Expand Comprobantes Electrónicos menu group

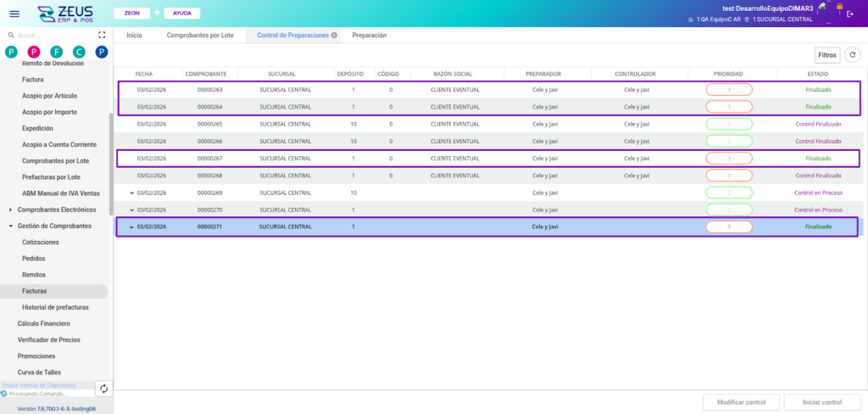(x=10, y=210)
